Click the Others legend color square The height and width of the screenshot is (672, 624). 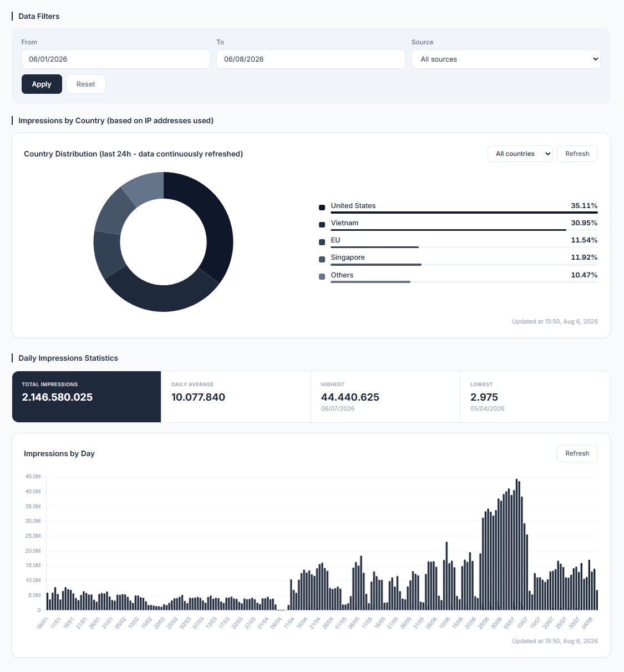coord(322,276)
